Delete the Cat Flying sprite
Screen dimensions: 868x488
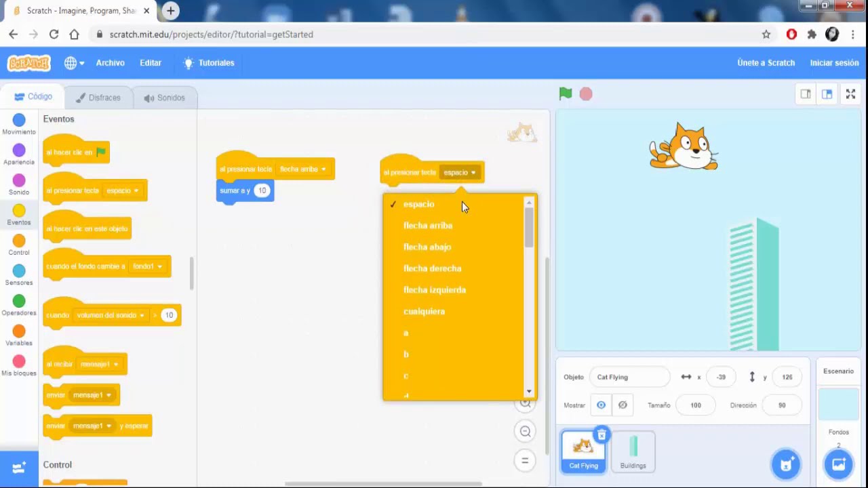click(x=601, y=435)
